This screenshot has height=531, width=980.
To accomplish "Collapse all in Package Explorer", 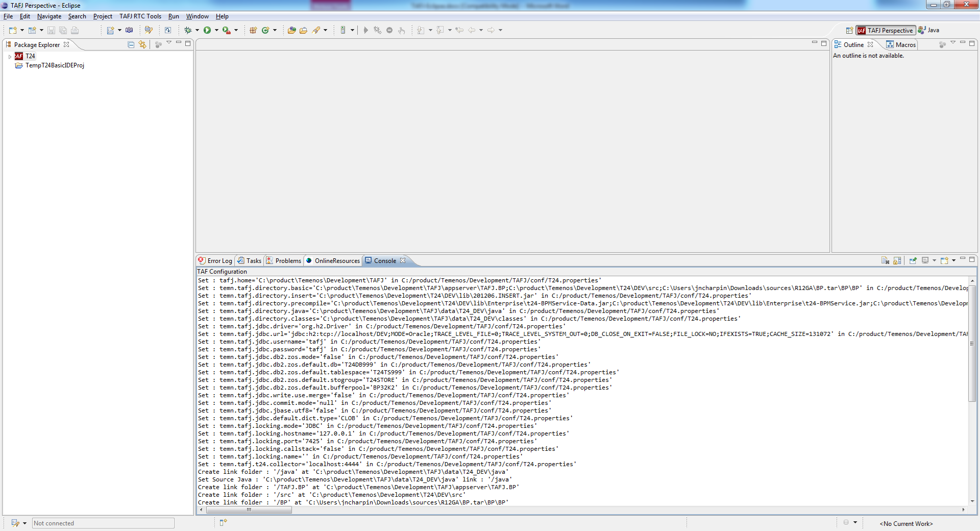I will click(131, 44).
